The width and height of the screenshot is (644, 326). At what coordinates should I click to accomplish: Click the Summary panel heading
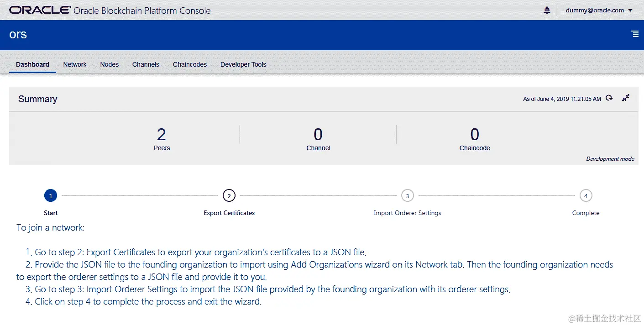37,99
